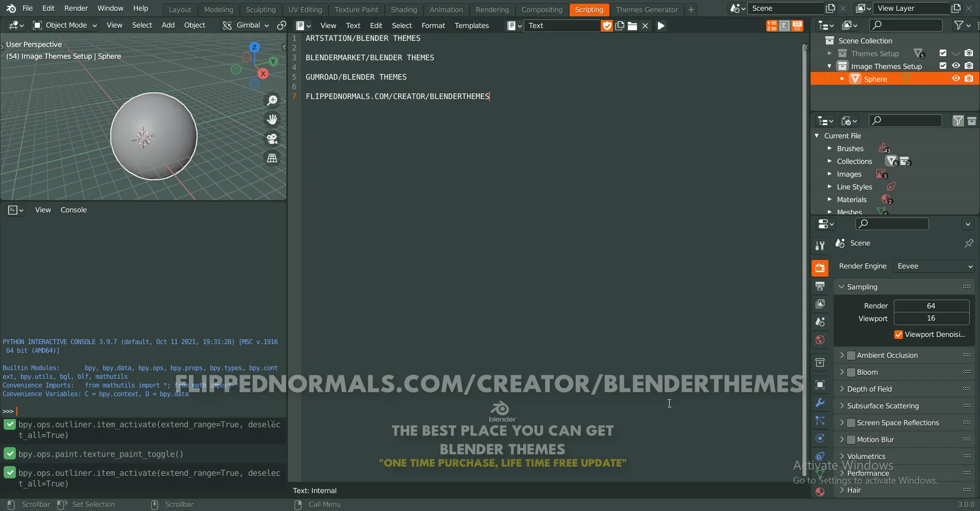
Task: Toggle exclude checkbox for Image Themes Setup
Action: click(943, 66)
